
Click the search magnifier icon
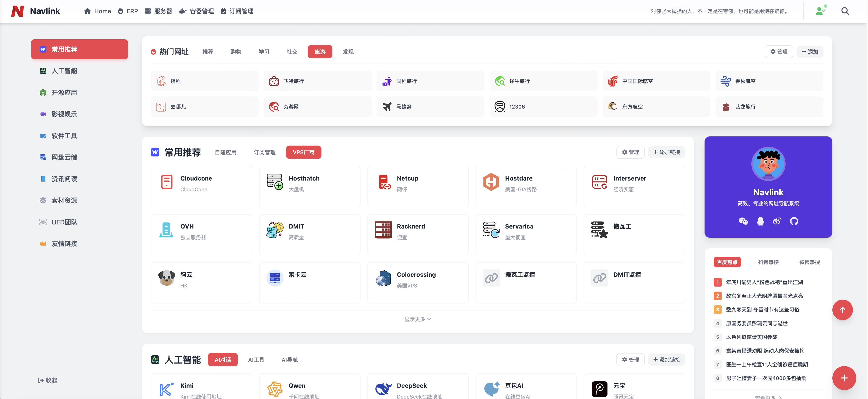tap(845, 11)
